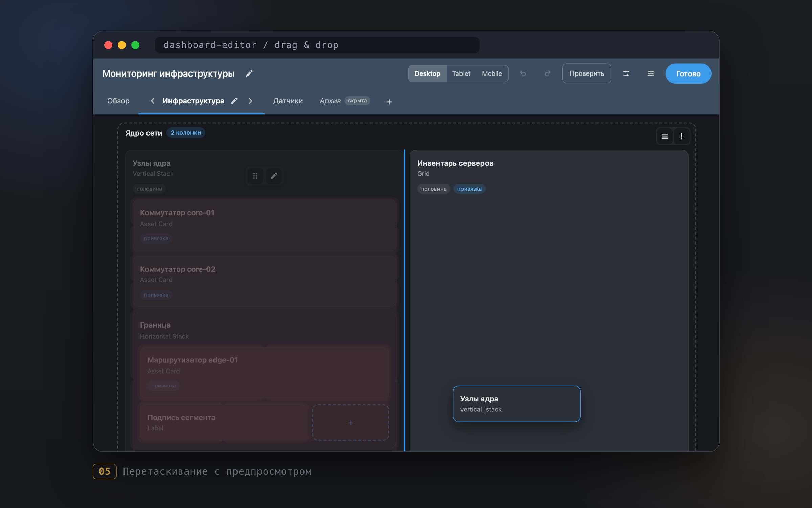
Task: Click the Проверить button
Action: [587, 73]
